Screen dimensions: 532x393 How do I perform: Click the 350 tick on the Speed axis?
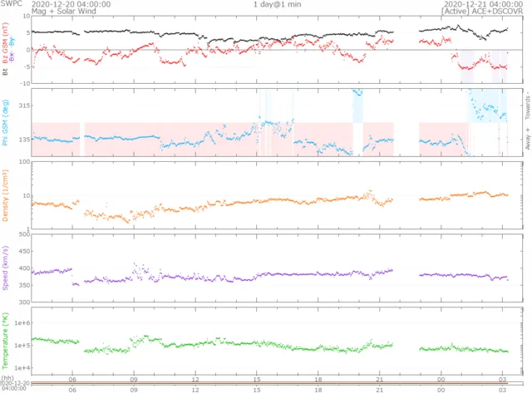pos(25,285)
